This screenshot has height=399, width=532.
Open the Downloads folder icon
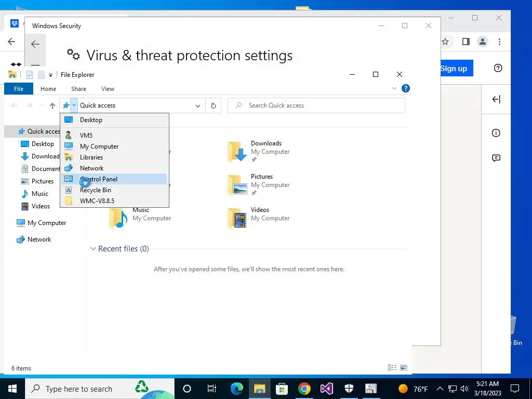click(237, 151)
